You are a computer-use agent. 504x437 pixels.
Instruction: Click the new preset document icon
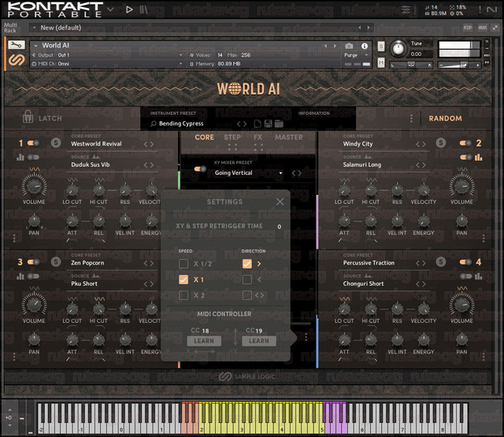pyautogui.click(x=258, y=124)
